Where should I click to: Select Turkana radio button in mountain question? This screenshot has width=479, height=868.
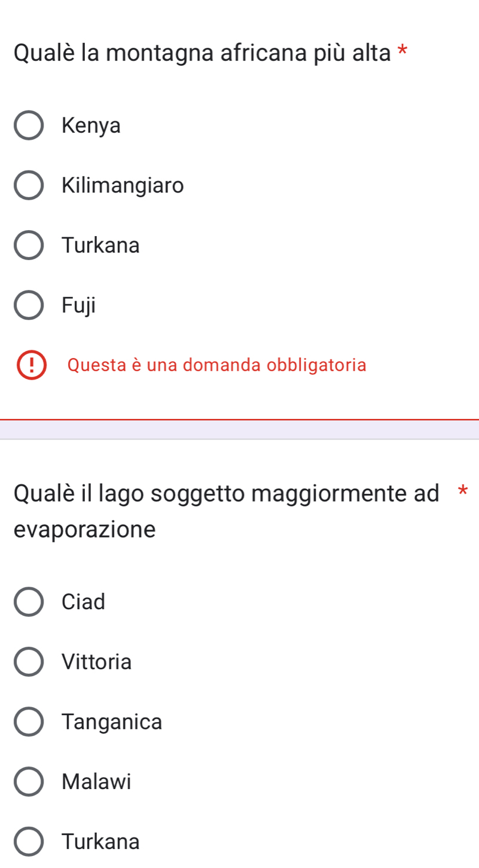28,245
